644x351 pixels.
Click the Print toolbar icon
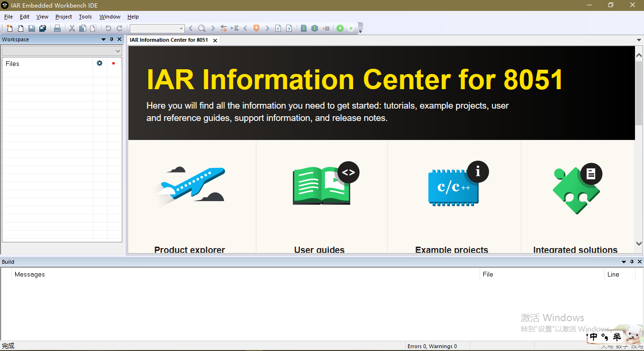[x=57, y=28]
